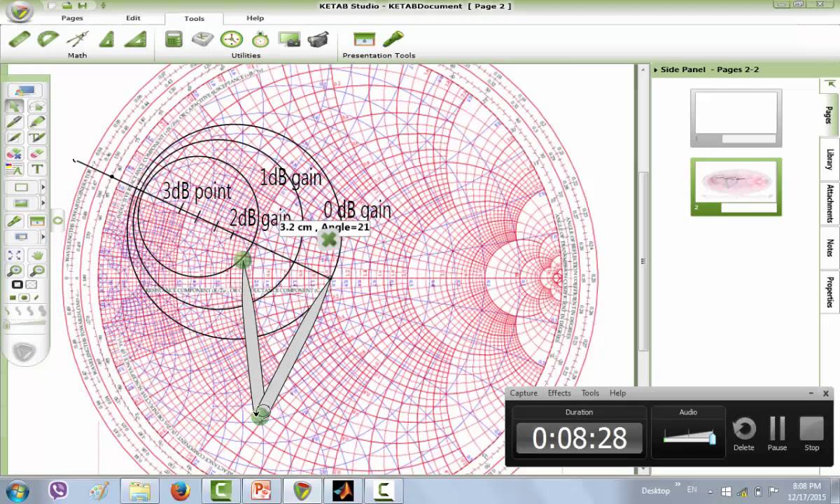Open the green analog clock utility

point(231,38)
